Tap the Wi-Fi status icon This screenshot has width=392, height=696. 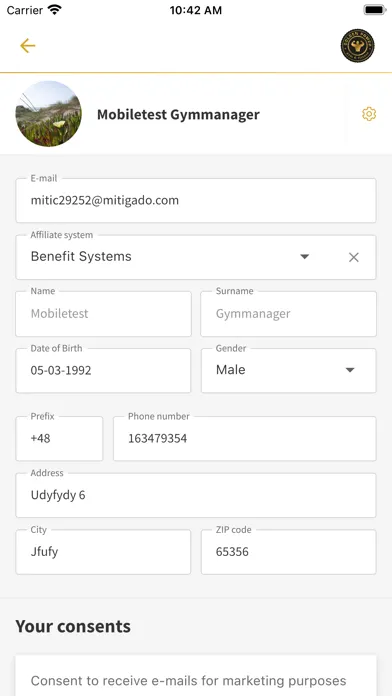[55, 10]
